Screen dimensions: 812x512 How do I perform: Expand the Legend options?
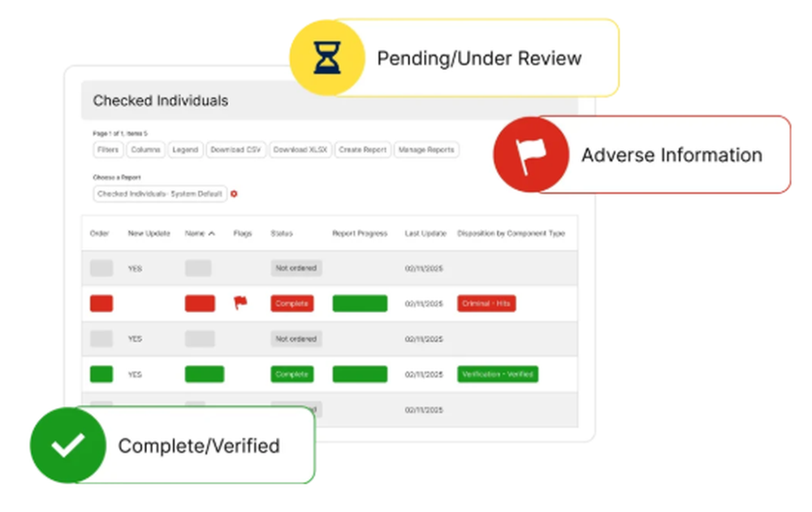click(x=185, y=150)
